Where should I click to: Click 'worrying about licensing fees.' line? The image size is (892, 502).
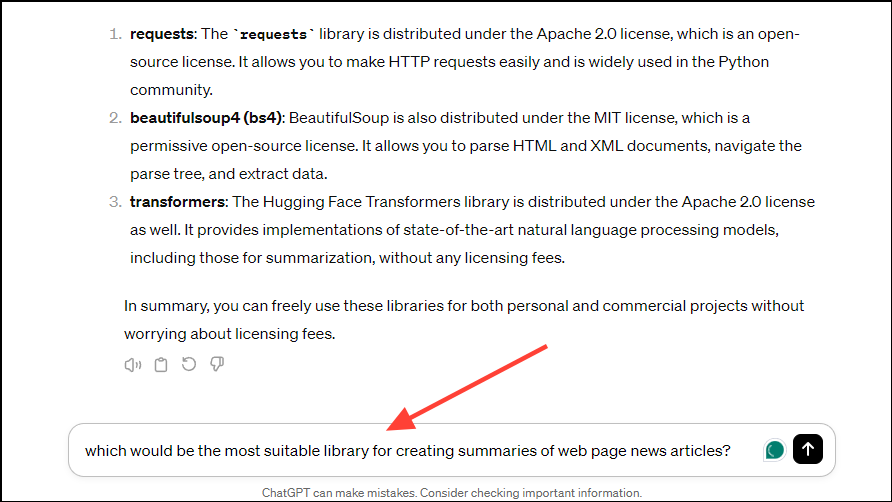click(x=229, y=334)
